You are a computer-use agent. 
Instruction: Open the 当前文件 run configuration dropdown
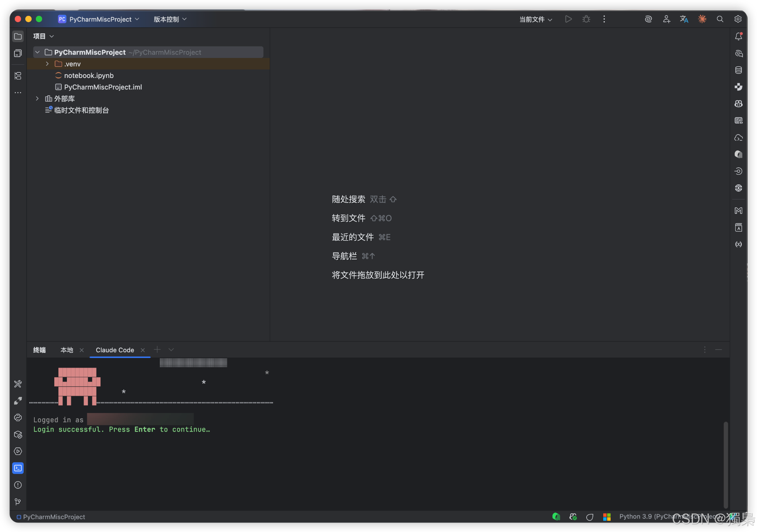(536, 19)
